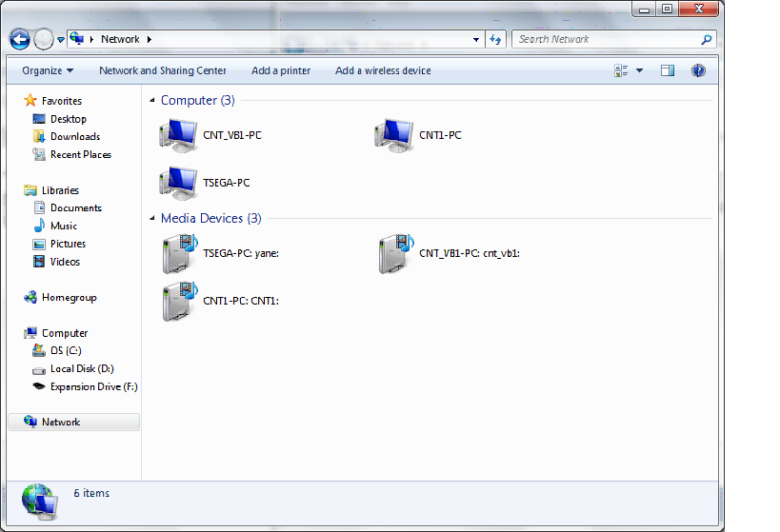This screenshot has height=532, width=780.
Task: Collapse the Computer (3) group
Action: [x=152, y=101]
